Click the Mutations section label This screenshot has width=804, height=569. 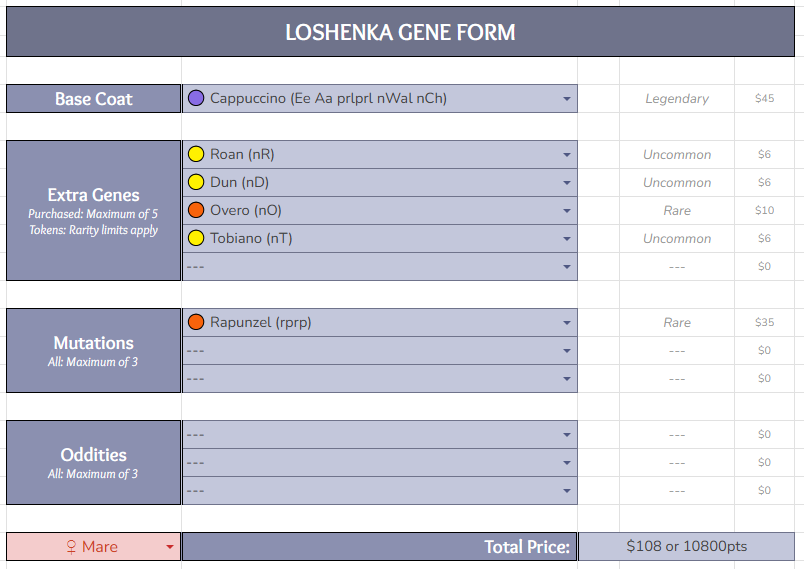click(94, 343)
